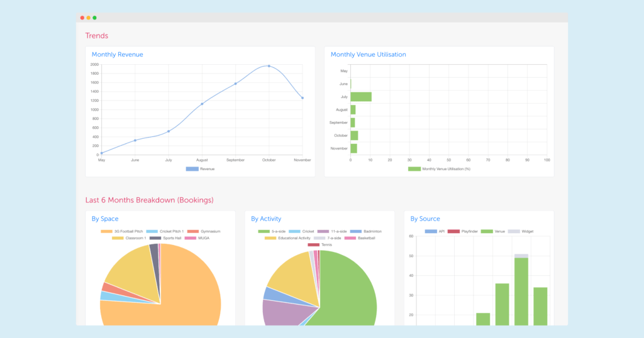The width and height of the screenshot is (644, 338).
Task: Click the Last 6 Months Breakdown (Bookings) heading
Action: (x=150, y=200)
